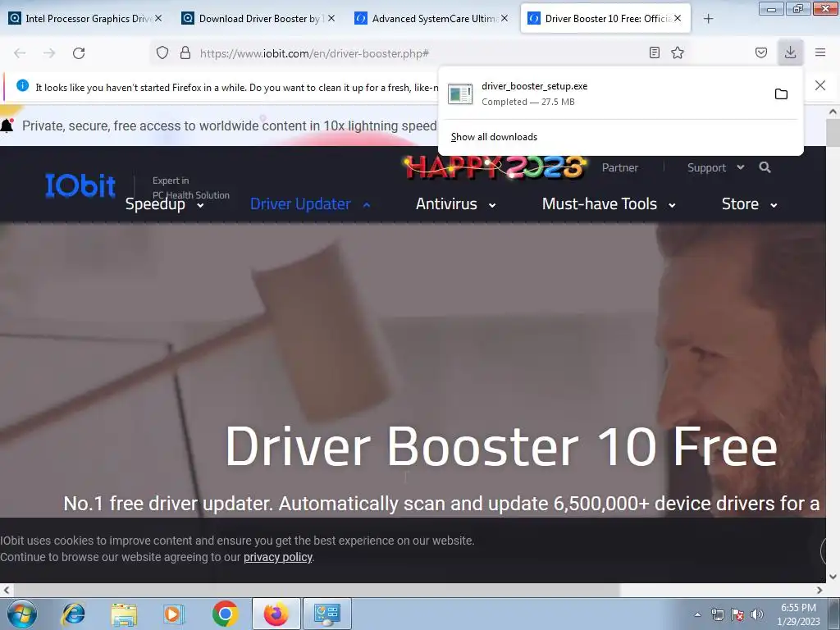This screenshot has width=840, height=630.
Task: Click the taskbar clock showing 6:55 PM
Action: [x=798, y=614]
